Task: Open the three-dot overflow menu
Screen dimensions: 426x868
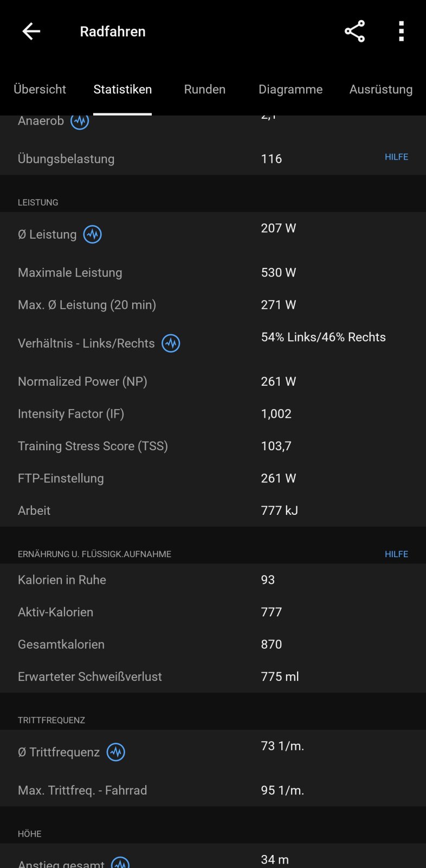Action: 401,31
